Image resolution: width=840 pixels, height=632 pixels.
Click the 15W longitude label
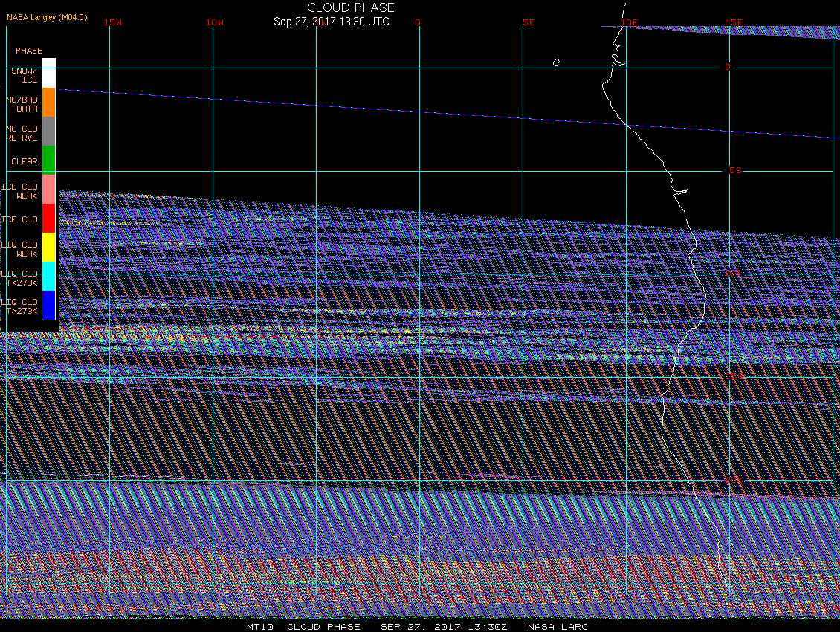click(x=113, y=22)
